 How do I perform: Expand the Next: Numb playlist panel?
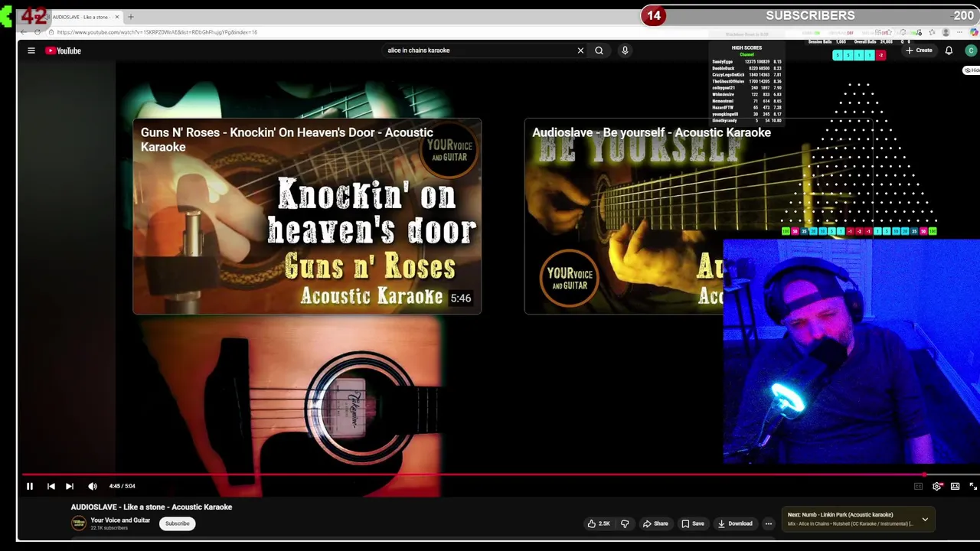pos(925,520)
